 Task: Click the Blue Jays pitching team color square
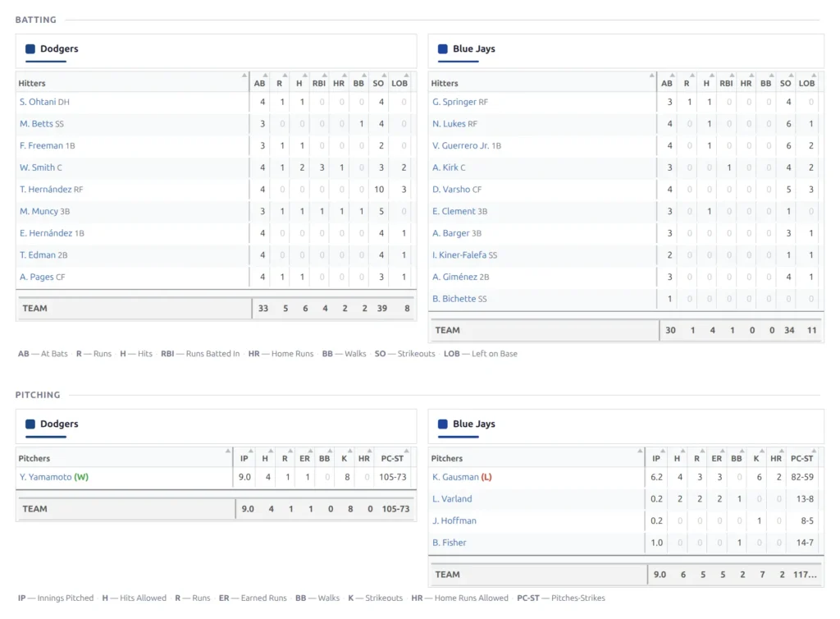click(x=442, y=424)
